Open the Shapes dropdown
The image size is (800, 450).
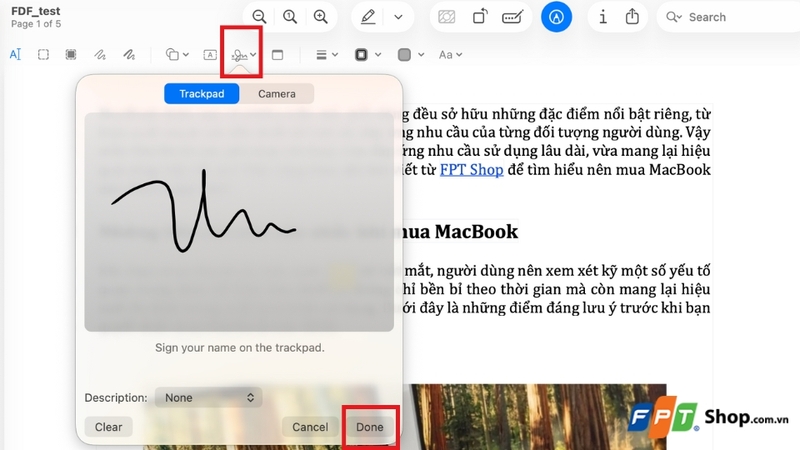[177, 54]
